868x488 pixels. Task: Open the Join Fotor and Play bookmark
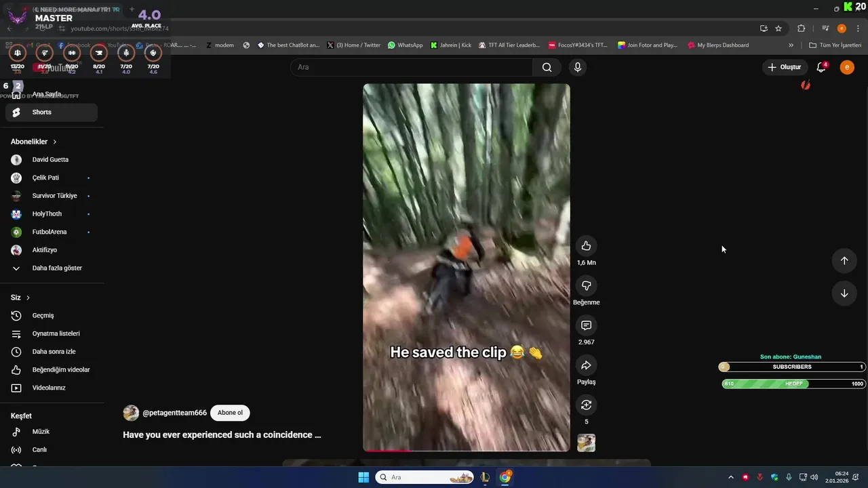coord(648,45)
